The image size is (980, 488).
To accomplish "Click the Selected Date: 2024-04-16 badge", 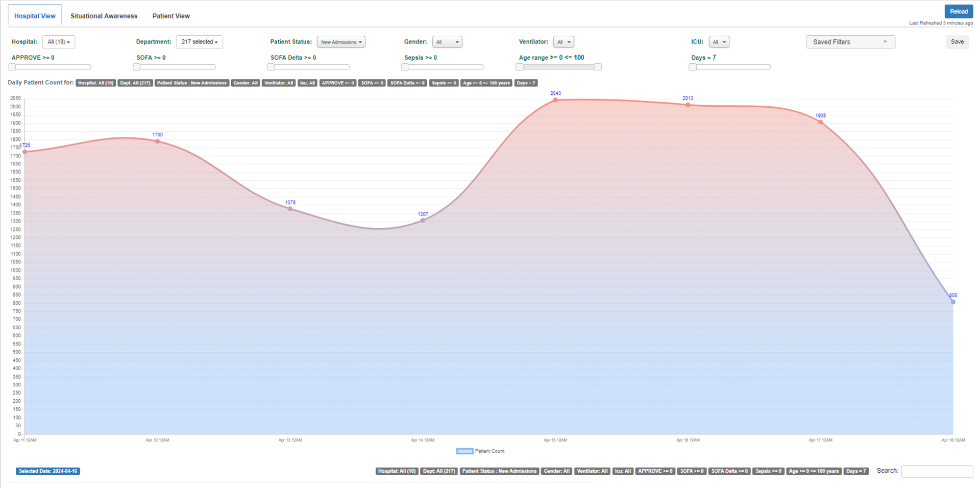I will pos(48,471).
